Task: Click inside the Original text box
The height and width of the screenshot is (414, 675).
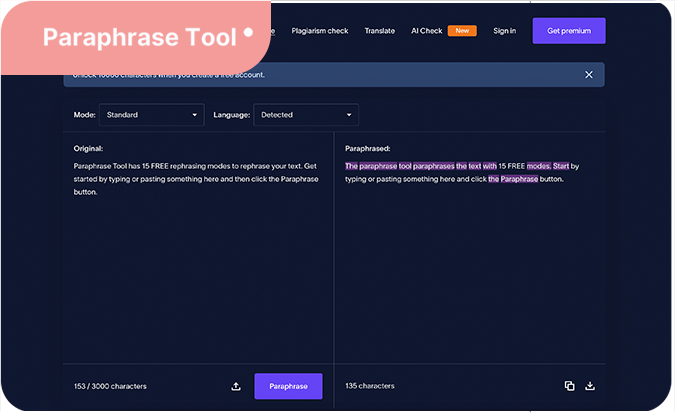Action: pos(197,260)
